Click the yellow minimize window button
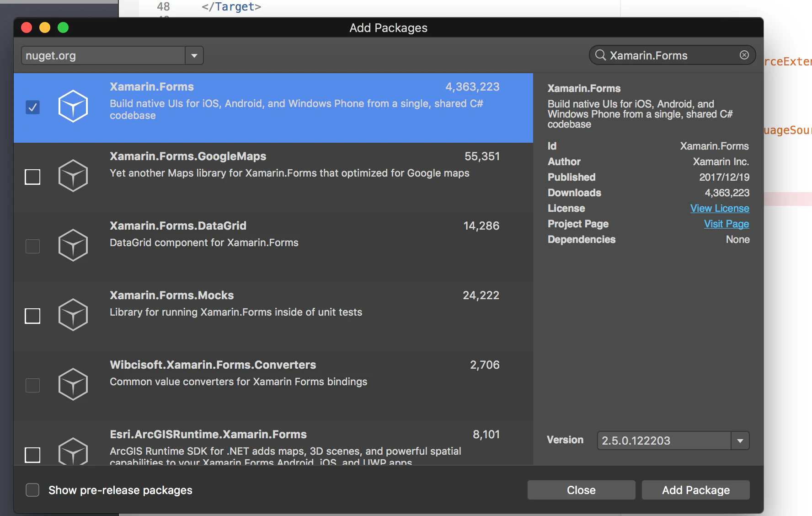This screenshot has width=812, height=516. point(45,27)
